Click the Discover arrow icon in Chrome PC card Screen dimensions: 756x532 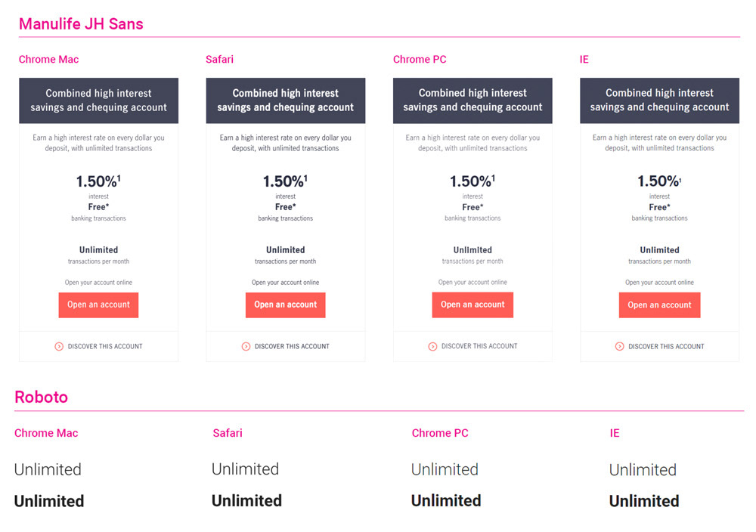(x=433, y=346)
